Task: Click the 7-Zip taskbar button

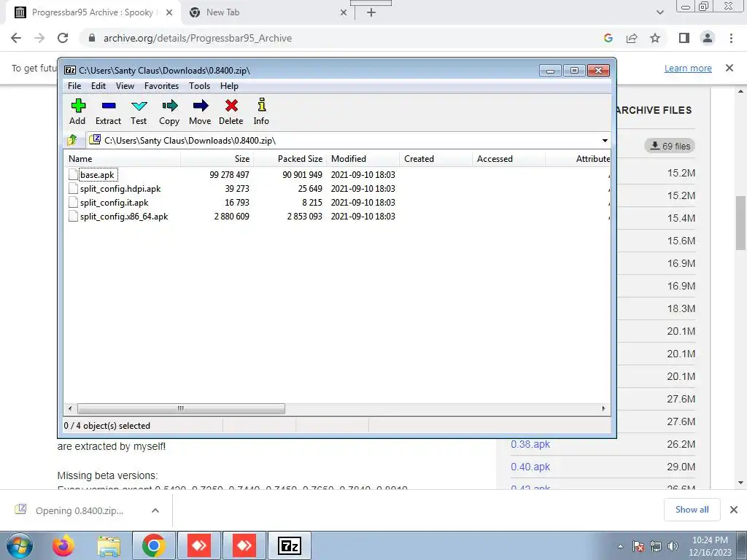Action: 290,545
